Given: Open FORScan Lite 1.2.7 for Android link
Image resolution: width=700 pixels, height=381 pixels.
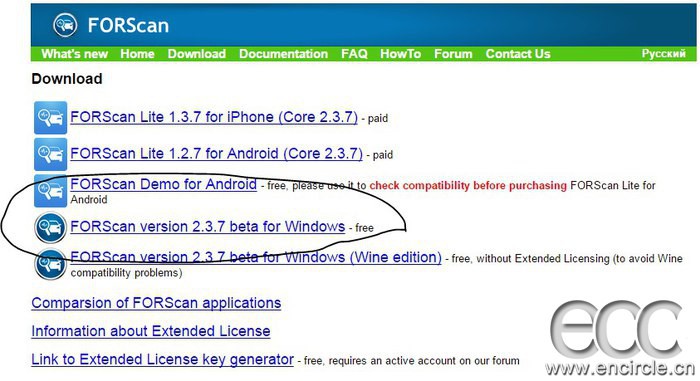Looking at the screenshot, I should 217,154.
